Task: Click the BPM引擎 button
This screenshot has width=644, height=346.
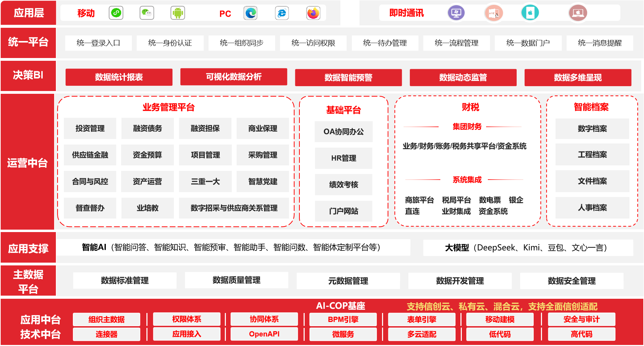Action: (x=343, y=320)
